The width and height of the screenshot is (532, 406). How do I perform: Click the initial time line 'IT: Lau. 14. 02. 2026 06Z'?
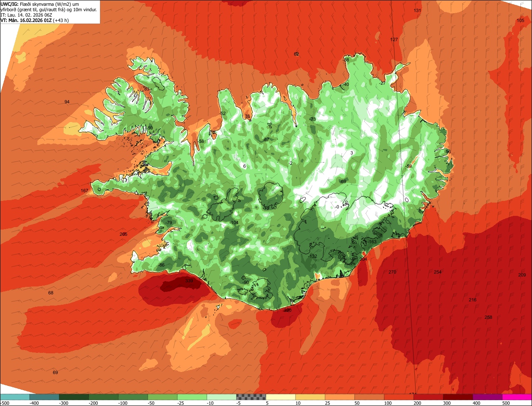point(26,15)
